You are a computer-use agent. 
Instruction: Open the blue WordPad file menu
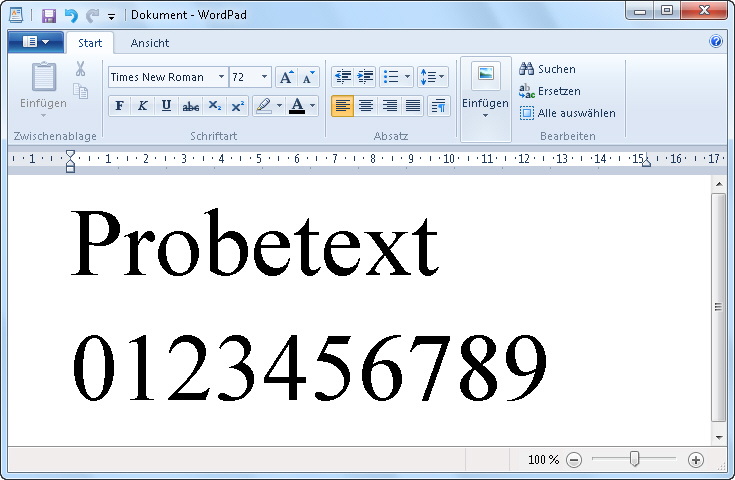35,42
